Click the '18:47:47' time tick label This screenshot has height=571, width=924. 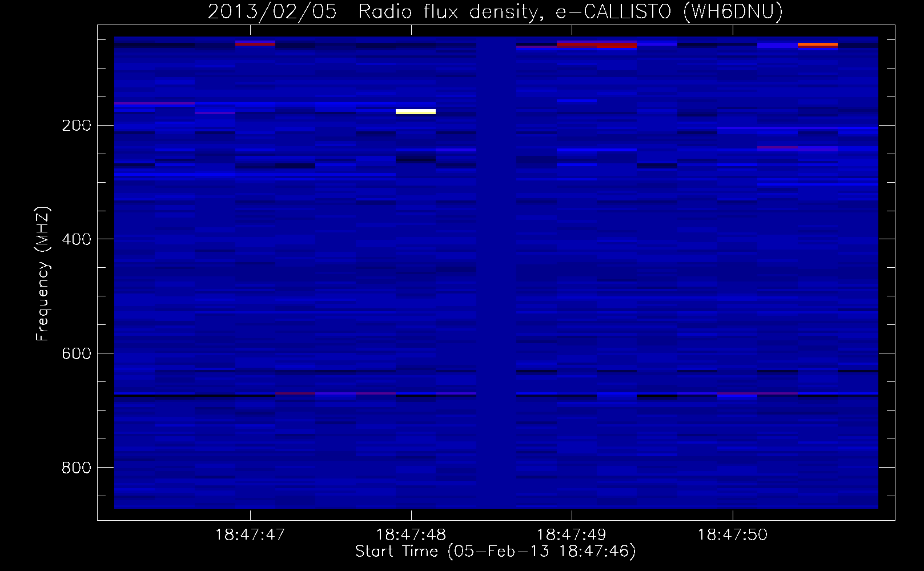[250, 535]
